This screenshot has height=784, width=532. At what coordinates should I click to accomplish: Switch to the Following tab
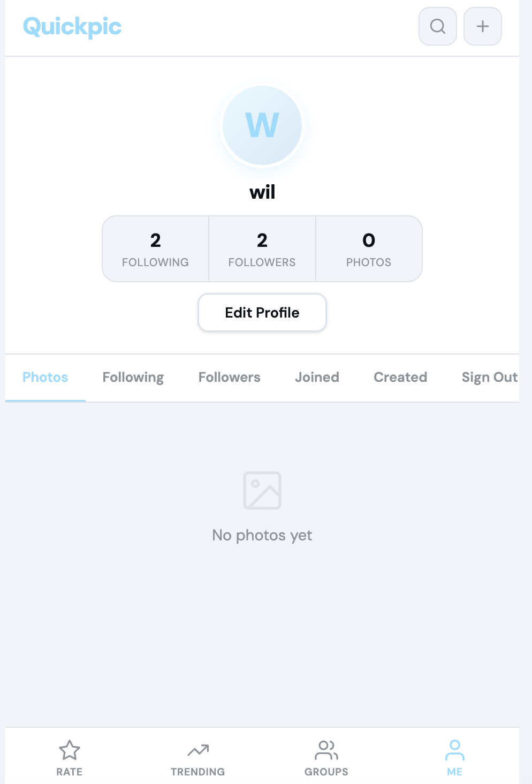pos(133,378)
